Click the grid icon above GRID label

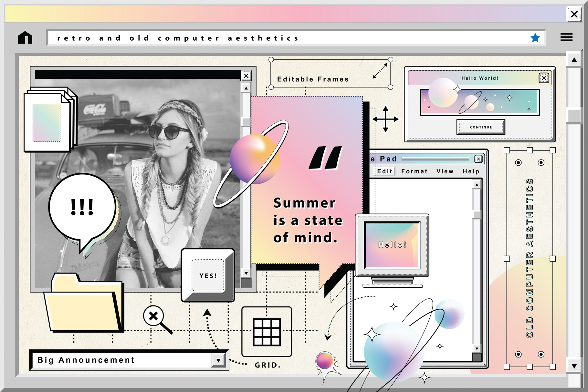tap(267, 332)
